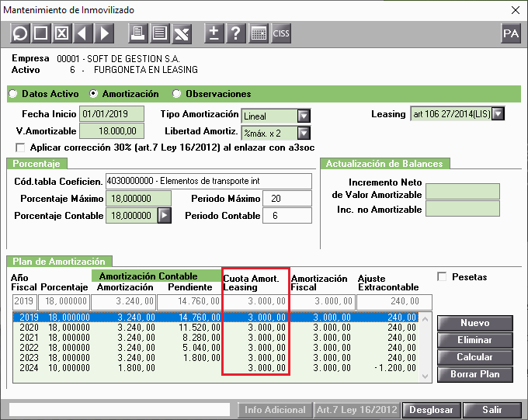Open the plus-minus calculator icon
This screenshot has height=420, width=528.
coord(214,33)
